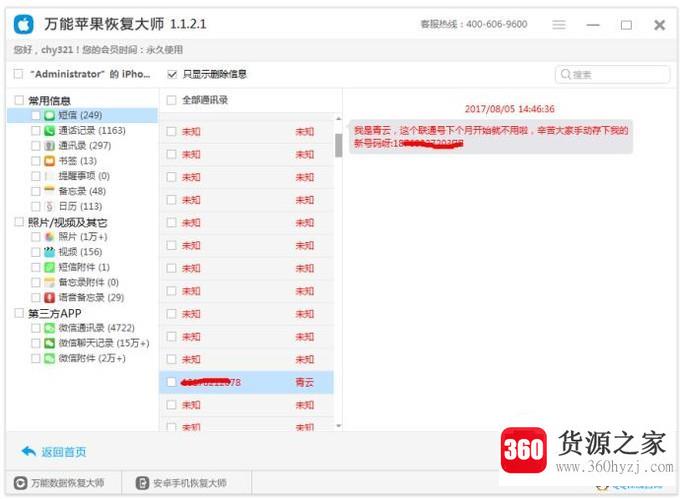Image resolution: width=682 pixels, height=499 pixels.
Task: Click the WeChat icon for 微信聊天记录 (15万+)
Action: point(50,343)
